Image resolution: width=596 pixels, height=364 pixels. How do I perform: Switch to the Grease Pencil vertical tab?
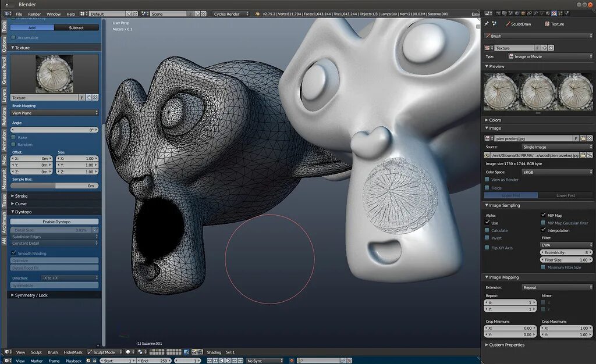point(4,70)
